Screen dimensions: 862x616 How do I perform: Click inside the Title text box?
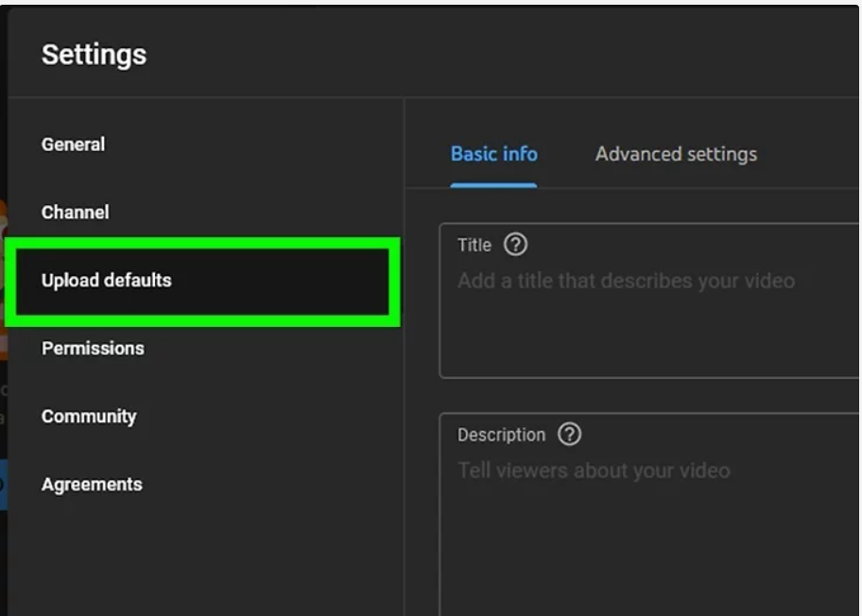point(649,300)
